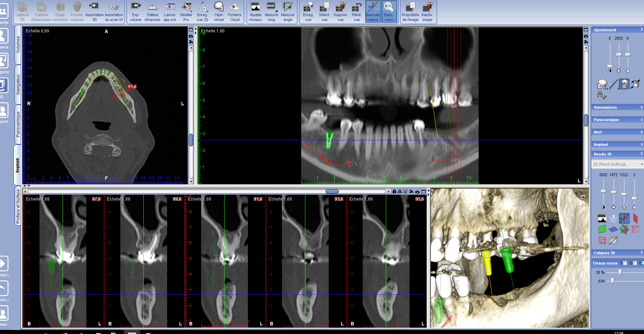Open the 3D Rend Settings dropdown
Image resolution: width=644 pixels, height=334 pixels.
pyautogui.click(x=618, y=164)
